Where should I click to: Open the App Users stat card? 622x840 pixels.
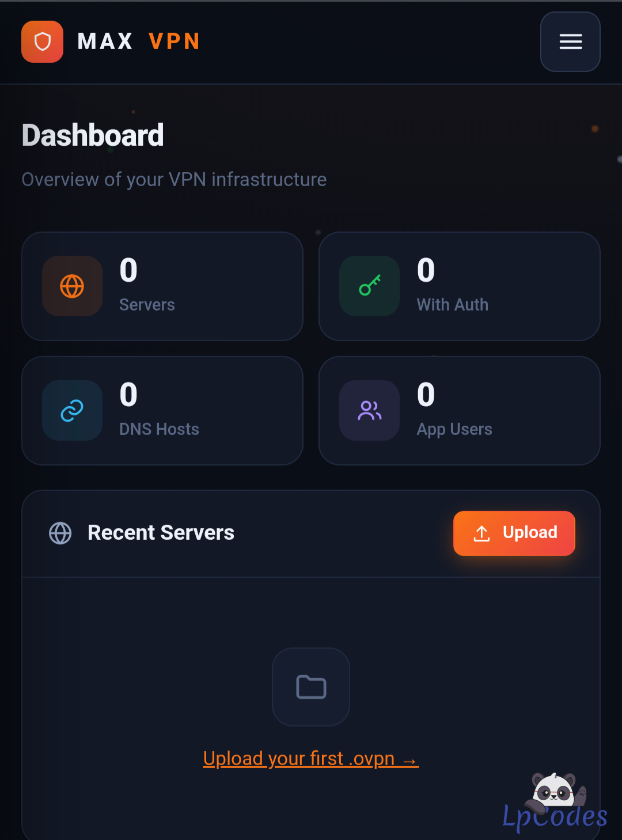460,411
